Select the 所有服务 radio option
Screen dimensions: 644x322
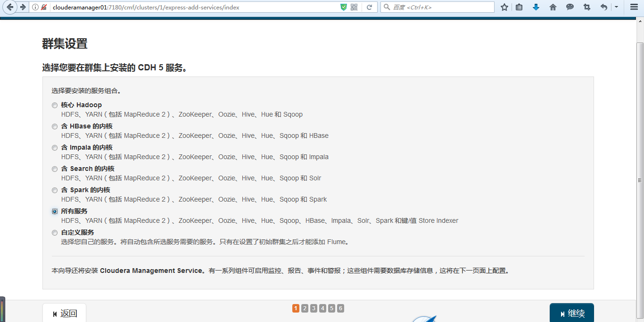(x=55, y=212)
